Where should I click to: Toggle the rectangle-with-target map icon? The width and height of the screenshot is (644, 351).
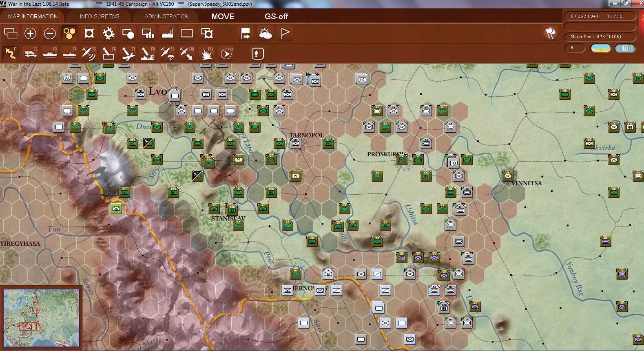tap(207, 33)
